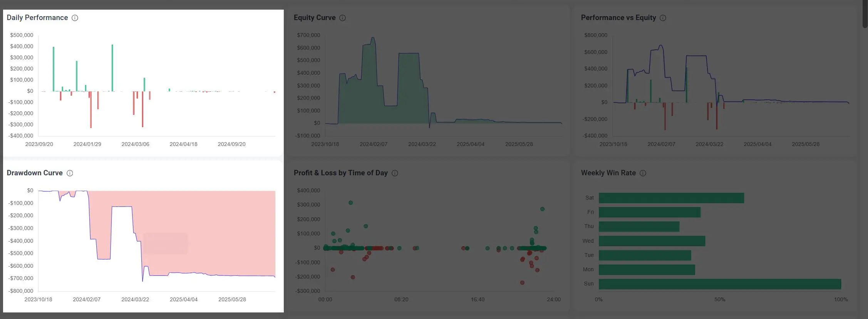Screen dimensions: 868x319
Task: Click info icon next to Profit & Loss by Time of Day
Action: pos(395,173)
